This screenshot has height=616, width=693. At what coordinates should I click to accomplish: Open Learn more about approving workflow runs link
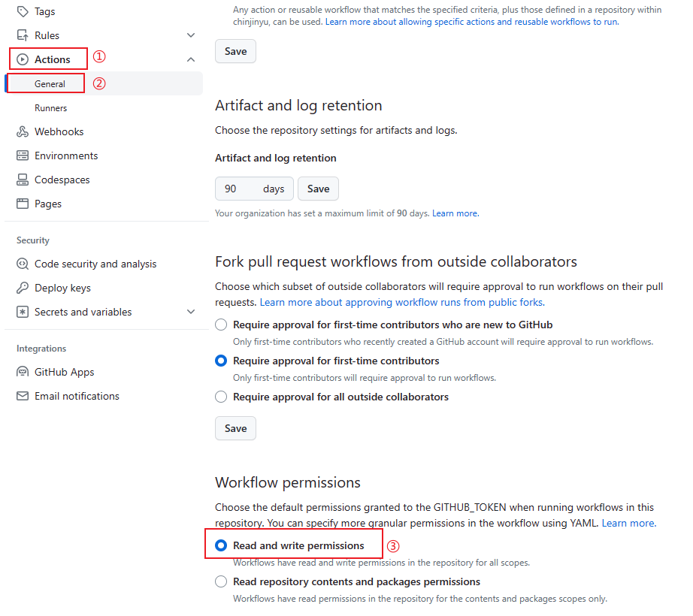[x=402, y=302]
